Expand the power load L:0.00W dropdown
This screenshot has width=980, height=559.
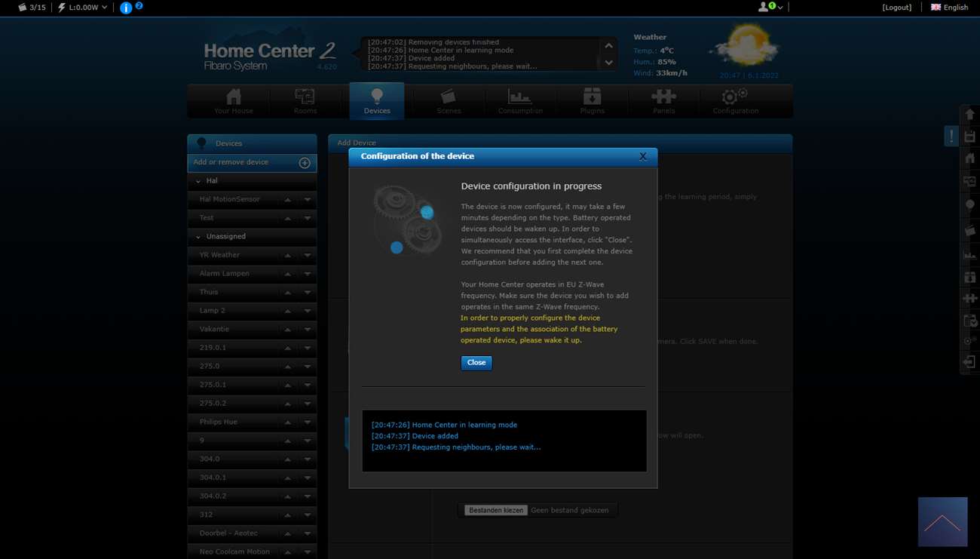pos(84,8)
